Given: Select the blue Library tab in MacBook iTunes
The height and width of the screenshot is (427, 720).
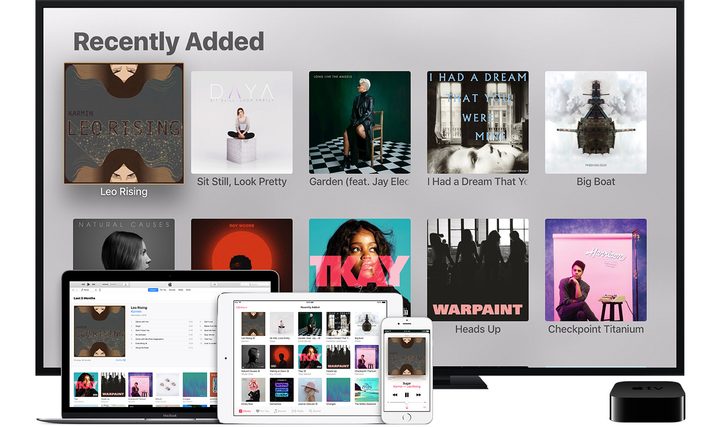Looking at the screenshot, I should point(153,290).
